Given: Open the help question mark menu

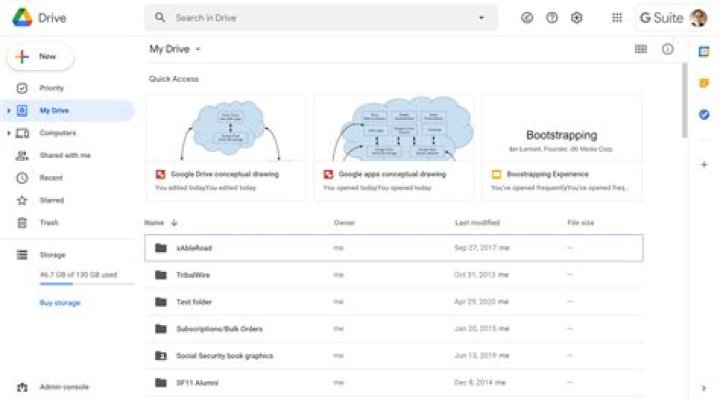Looking at the screenshot, I should point(552,18).
